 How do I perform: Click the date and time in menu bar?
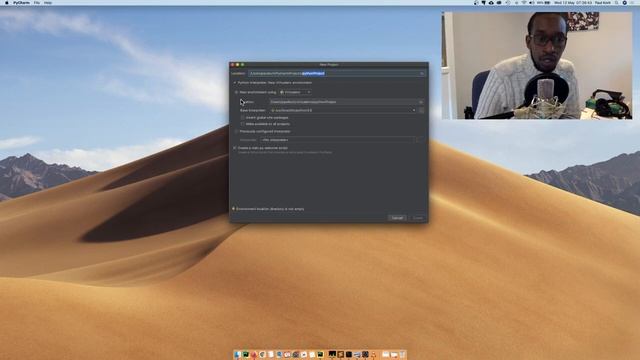573,3
